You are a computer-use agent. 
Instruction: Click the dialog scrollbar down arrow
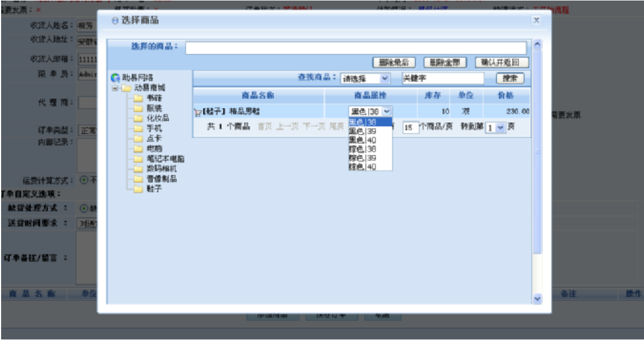(537, 299)
